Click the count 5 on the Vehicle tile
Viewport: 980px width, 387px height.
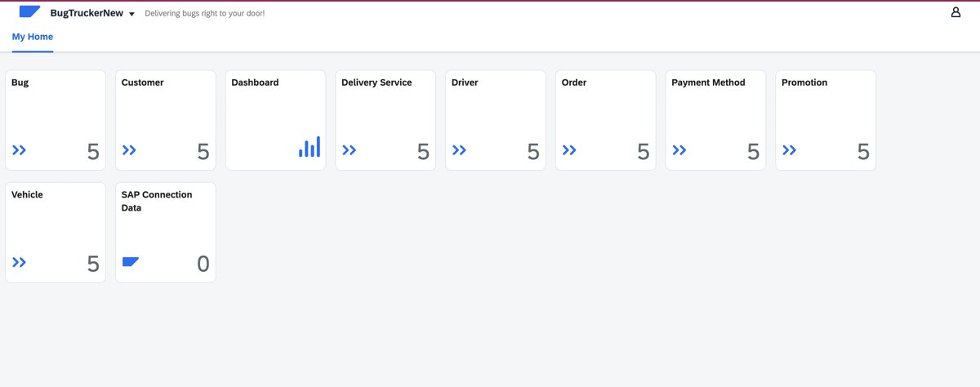click(x=93, y=264)
